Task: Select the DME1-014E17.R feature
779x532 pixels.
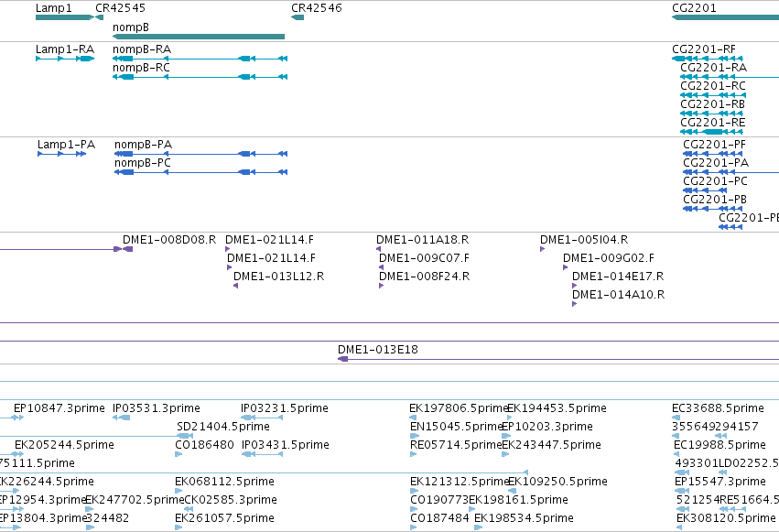Action: pos(574,286)
